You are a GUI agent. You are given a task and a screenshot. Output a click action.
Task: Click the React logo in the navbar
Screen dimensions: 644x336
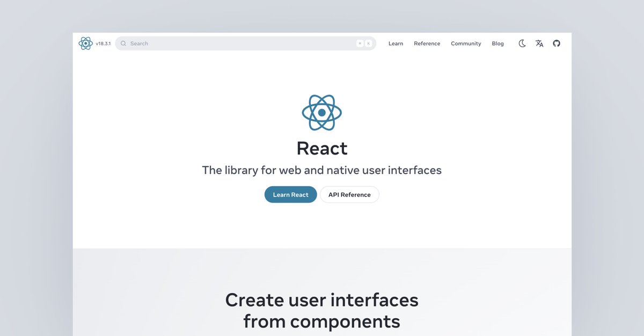point(85,43)
